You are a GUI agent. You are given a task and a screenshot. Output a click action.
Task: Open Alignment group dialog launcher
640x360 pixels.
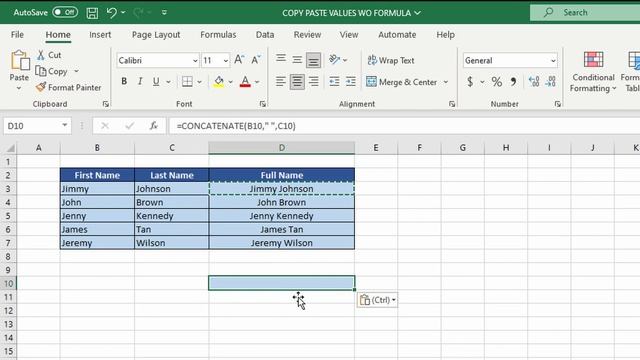[x=452, y=104]
